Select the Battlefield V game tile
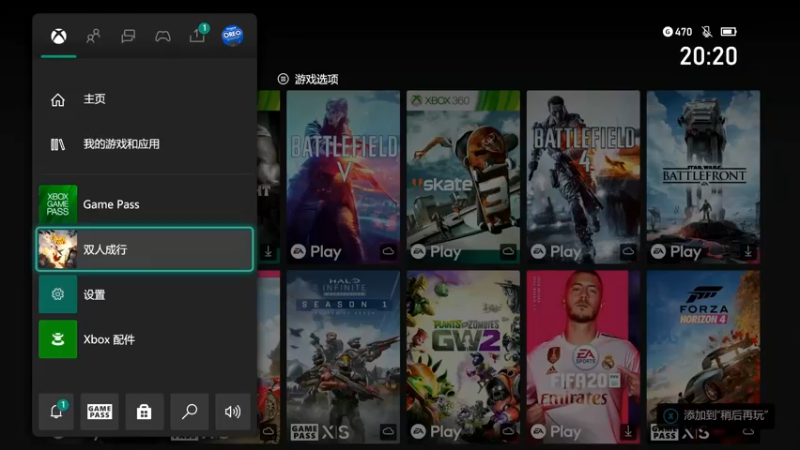The width and height of the screenshot is (800, 450). [x=343, y=177]
